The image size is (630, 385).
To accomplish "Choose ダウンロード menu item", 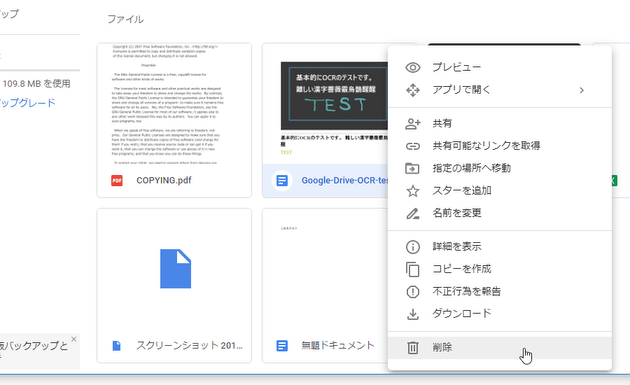I will point(500,314).
